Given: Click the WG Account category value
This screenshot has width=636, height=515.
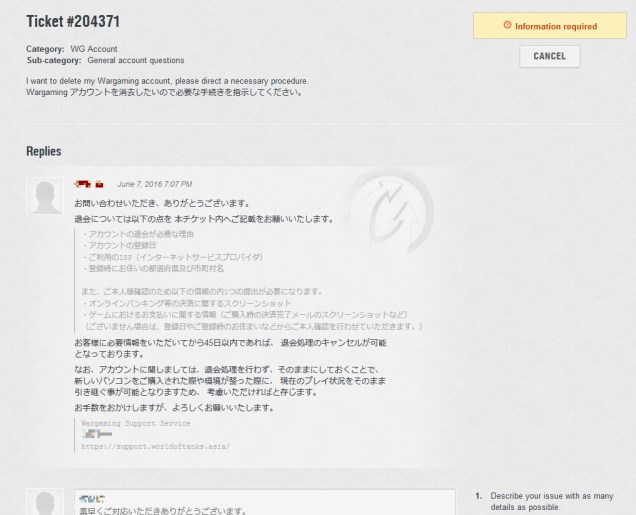Looking at the screenshot, I should (x=92, y=49).
